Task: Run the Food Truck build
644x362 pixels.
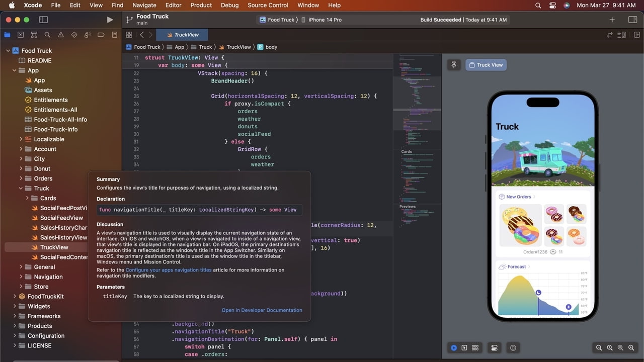Action: coord(110,20)
